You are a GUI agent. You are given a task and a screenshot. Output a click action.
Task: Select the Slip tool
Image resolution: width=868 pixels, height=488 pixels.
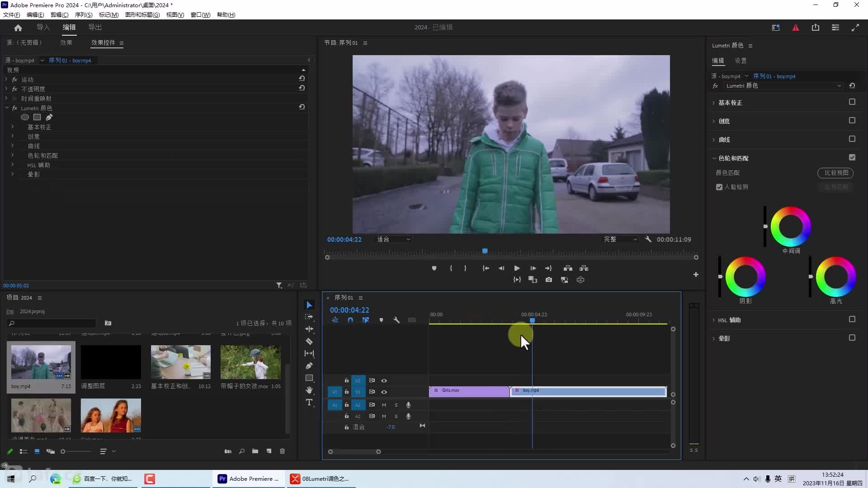pos(309,353)
